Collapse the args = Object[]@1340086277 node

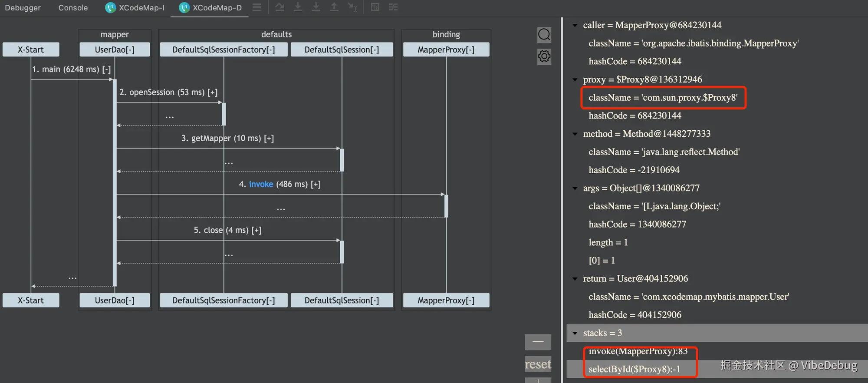point(575,188)
